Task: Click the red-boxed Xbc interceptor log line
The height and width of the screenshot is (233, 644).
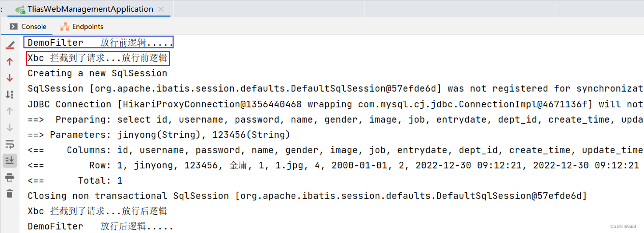Action: (x=97, y=58)
